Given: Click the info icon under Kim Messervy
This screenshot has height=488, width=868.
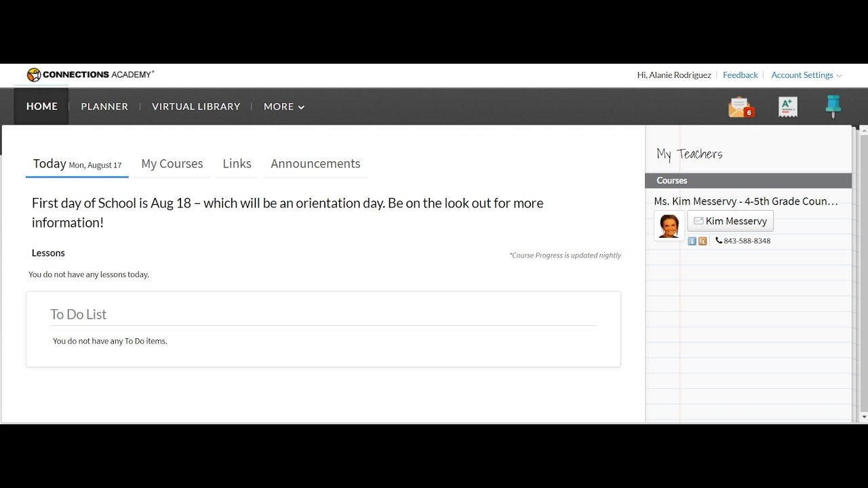Looking at the screenshot, I should pos(691,241).
